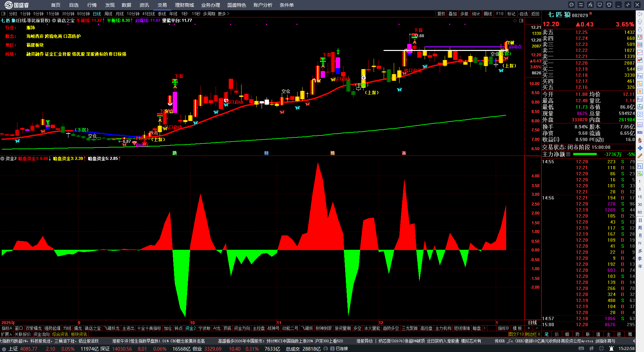
Task: Click the 七匹狼 002029 stock name header
Action: click(x=568, y=15)
